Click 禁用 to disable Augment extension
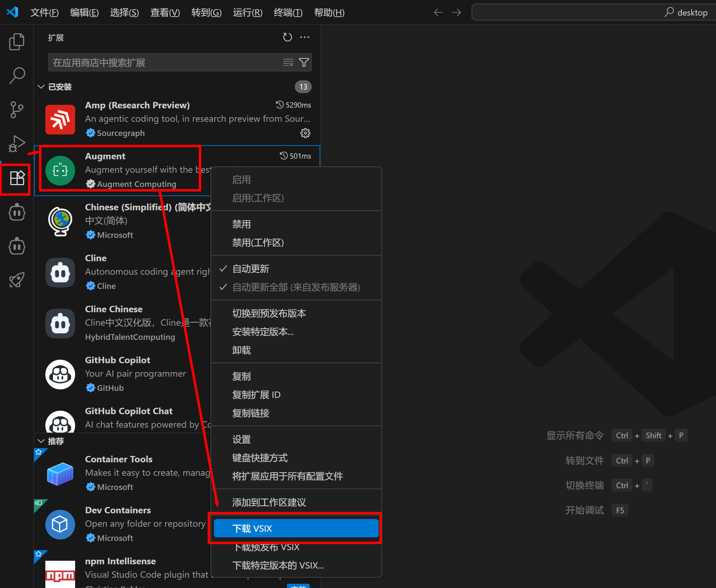Viewport: 716px width, 588px height. (242, 224)
